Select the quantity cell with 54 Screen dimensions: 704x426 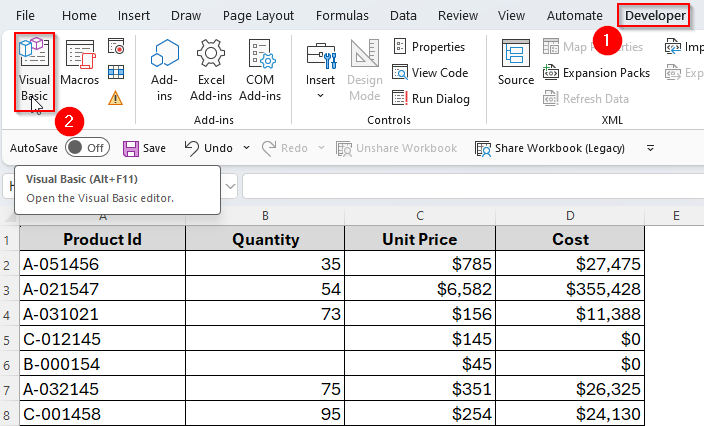pos(265,289)
